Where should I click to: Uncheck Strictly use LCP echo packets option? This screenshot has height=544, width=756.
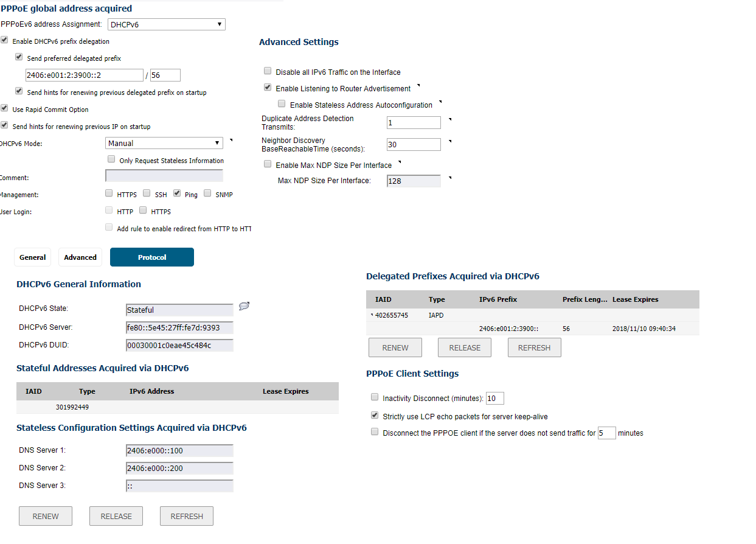pos(375,416)
